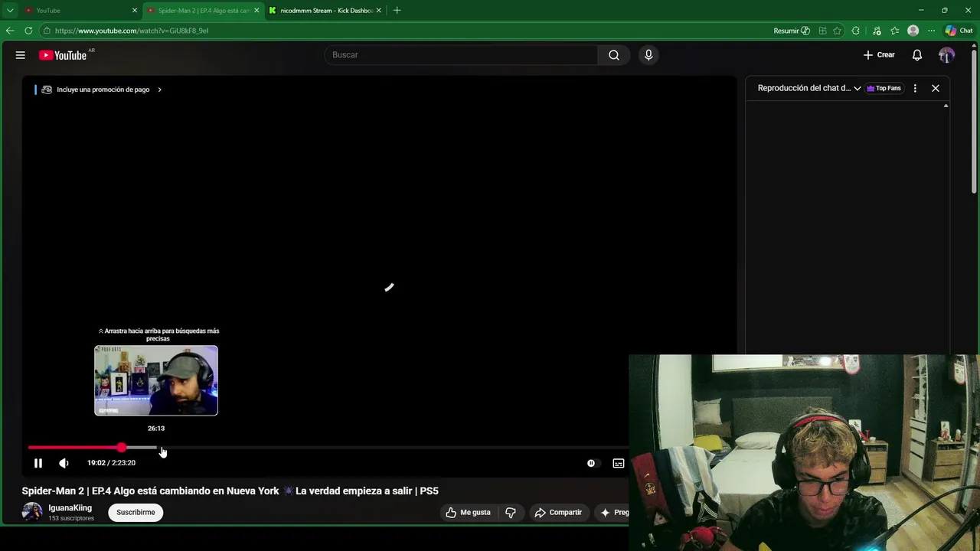Screen dimensions: 980x551
Task: Close the Spider-Man 2 tab
Action: point(256,11)
